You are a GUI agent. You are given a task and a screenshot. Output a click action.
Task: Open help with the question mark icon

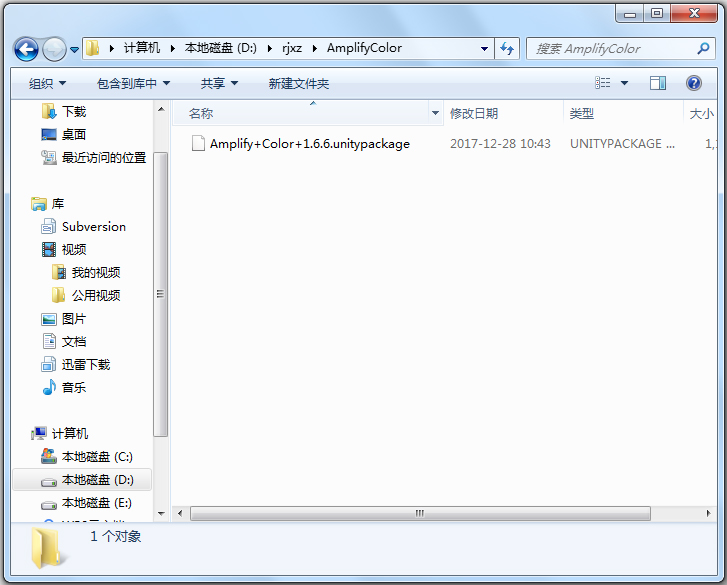pos(693,83)
